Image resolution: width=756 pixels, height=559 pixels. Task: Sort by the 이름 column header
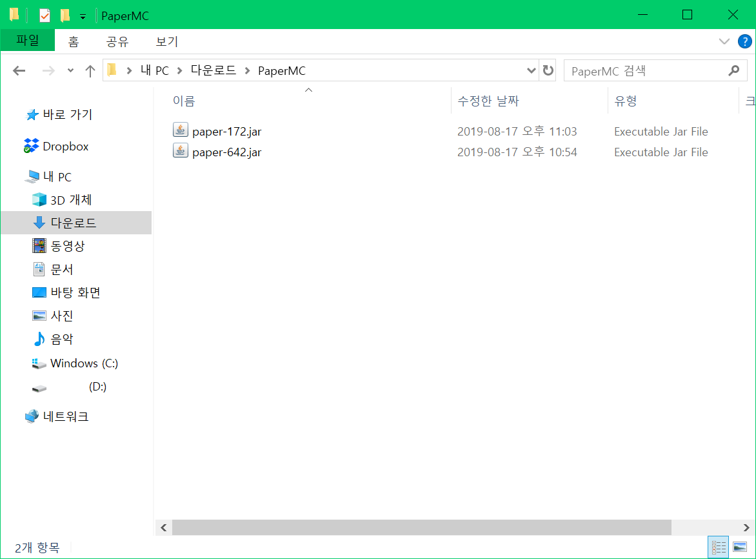(184, 101)
